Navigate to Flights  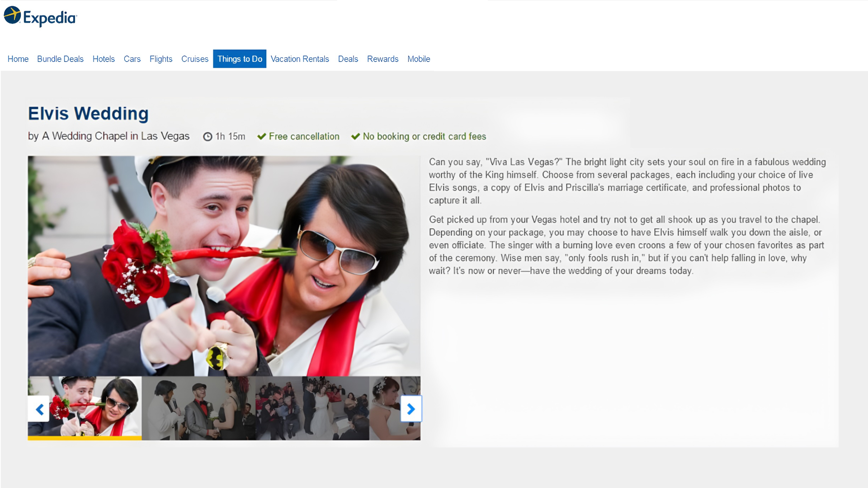click(x=161, y=59)
